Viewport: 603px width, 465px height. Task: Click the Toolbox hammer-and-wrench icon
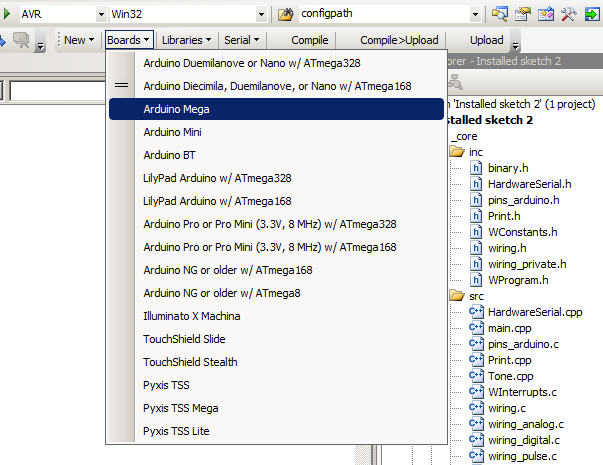point(569,14)
